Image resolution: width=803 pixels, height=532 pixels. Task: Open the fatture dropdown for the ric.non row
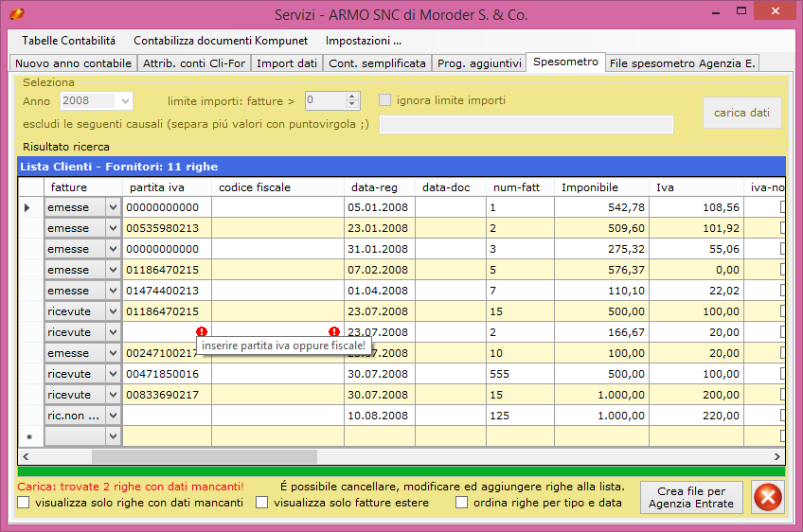tap(113, 416)
